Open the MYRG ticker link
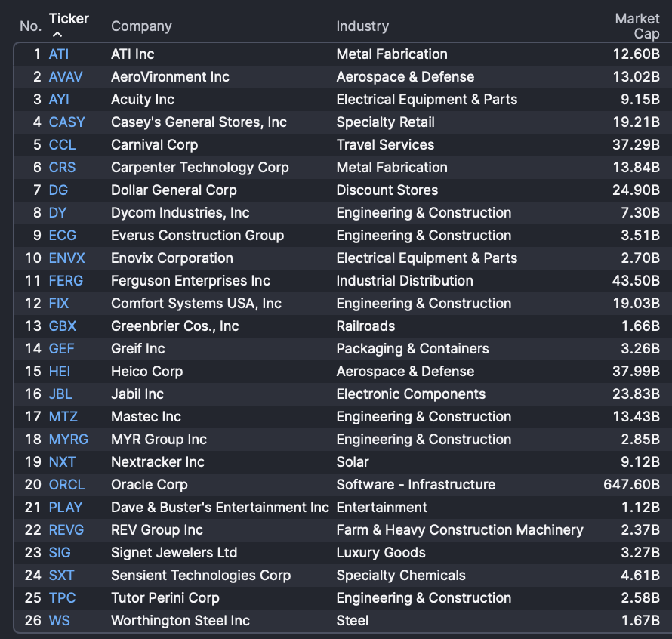 69,440
